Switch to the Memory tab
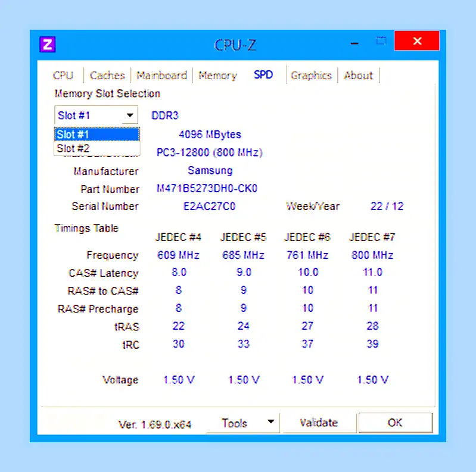This screenshot has height=472, width=476. pos(217,75)
